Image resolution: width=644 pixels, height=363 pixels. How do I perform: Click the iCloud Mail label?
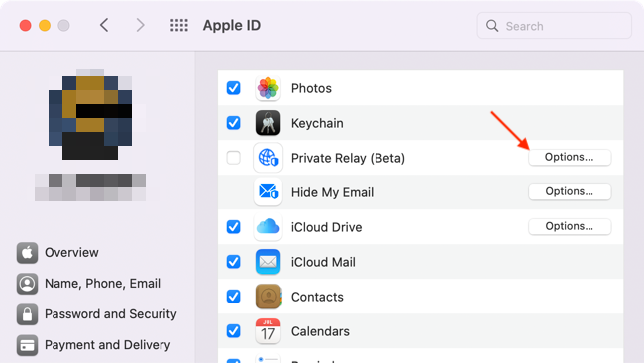[x=323, y=262]
